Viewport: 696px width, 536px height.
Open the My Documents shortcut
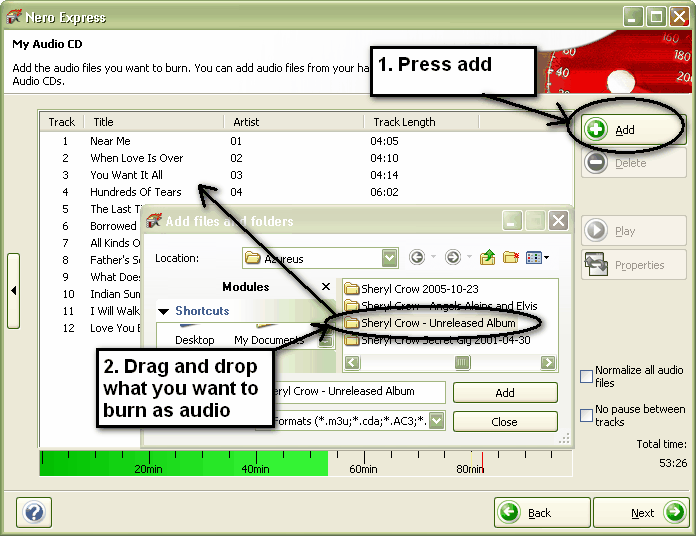(x=269, y=340)
